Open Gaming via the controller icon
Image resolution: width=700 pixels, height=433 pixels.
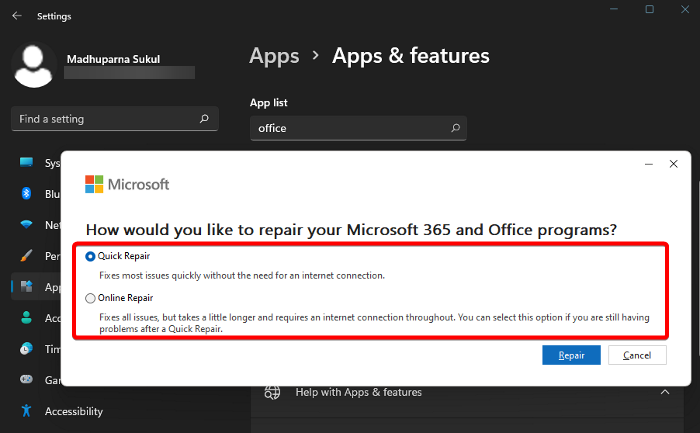click(x=26, y=380)
